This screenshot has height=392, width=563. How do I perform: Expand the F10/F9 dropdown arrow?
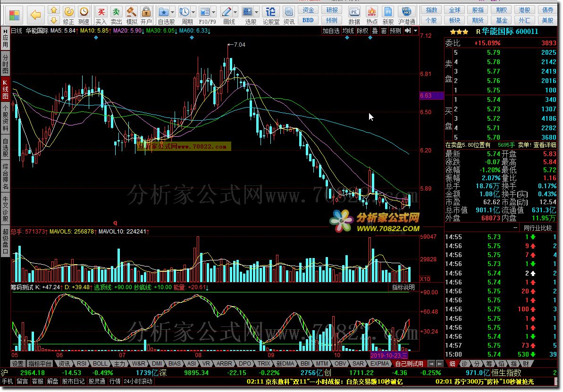(214, 12)
